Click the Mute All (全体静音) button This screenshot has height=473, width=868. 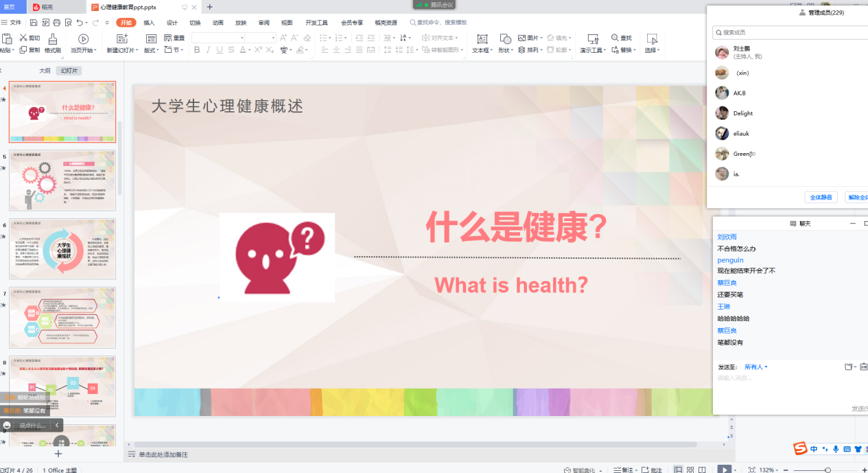[x=821, y=197]
